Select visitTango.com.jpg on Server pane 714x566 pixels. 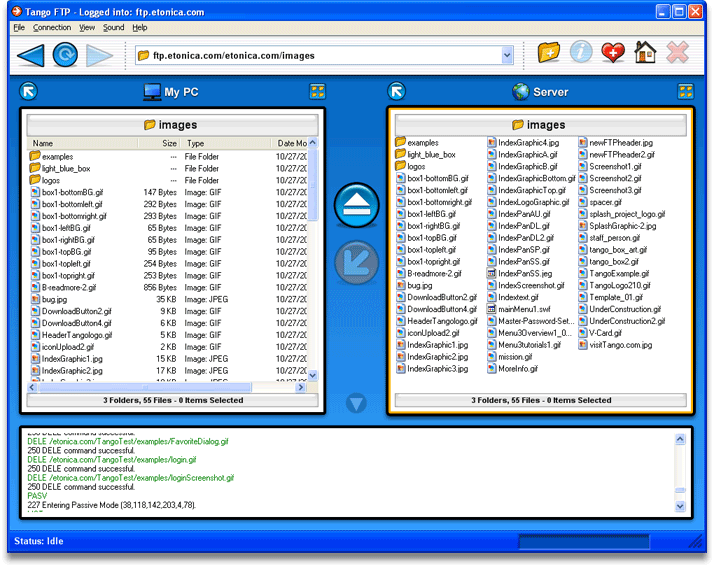pos(615,345)
